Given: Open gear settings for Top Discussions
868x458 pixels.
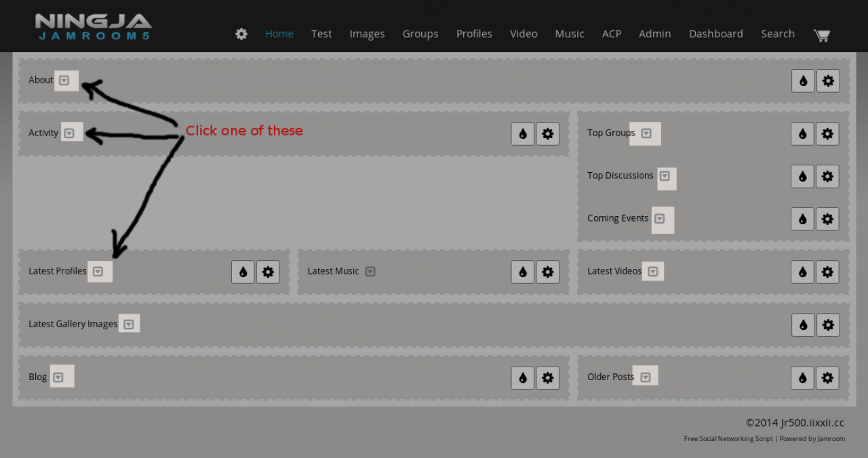Looking at the screenshot, I should pyautogui.click(x=827, y=177).
